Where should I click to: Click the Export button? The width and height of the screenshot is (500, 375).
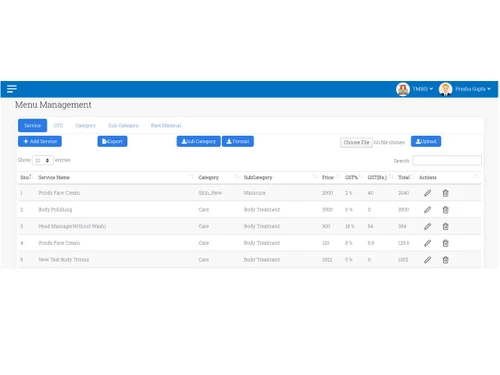112,141
